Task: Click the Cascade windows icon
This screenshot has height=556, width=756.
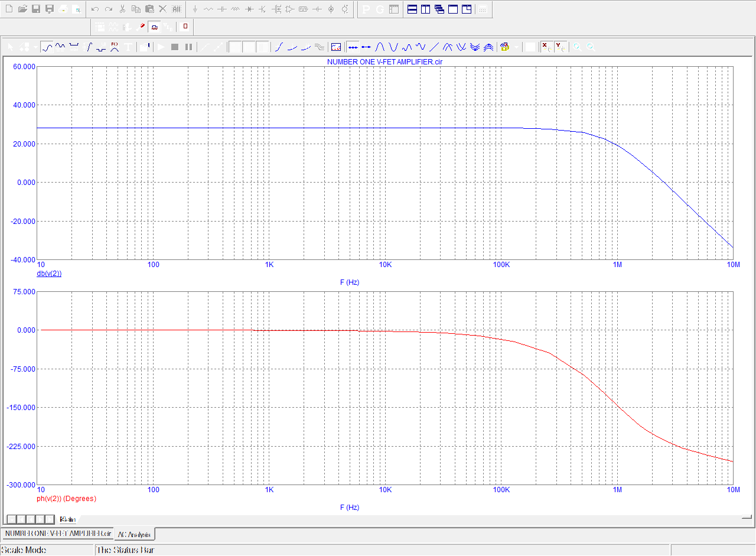Action: point(439,9)
